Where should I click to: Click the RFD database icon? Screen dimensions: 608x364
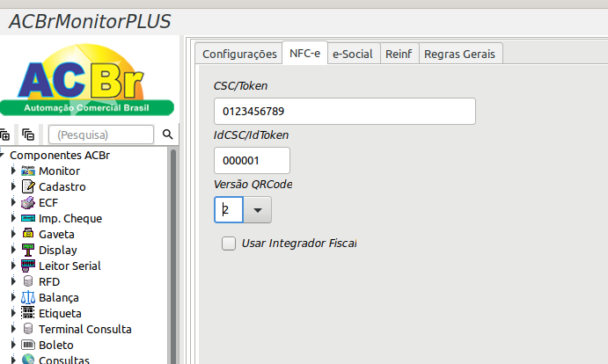[28, 281]
